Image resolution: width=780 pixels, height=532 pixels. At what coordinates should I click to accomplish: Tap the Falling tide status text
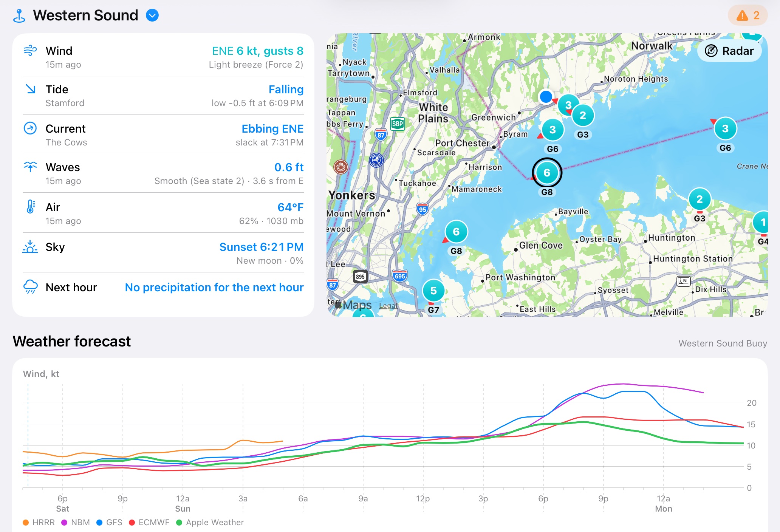(286, 89)
